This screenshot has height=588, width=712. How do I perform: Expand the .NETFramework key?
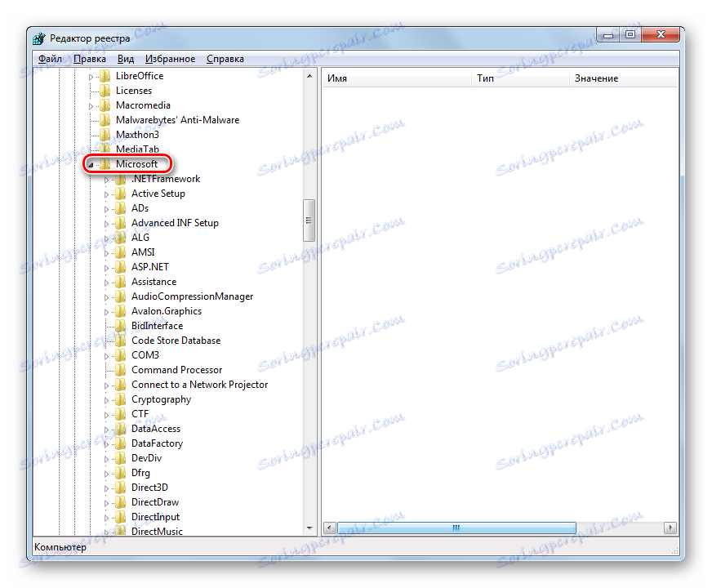(106, 180)
